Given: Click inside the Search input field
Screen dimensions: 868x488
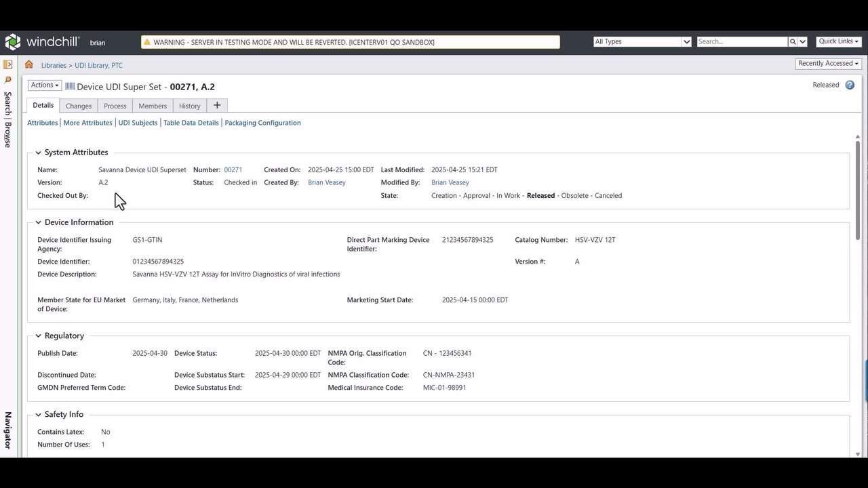Looking at the screenshot, I should pos(741,42).
